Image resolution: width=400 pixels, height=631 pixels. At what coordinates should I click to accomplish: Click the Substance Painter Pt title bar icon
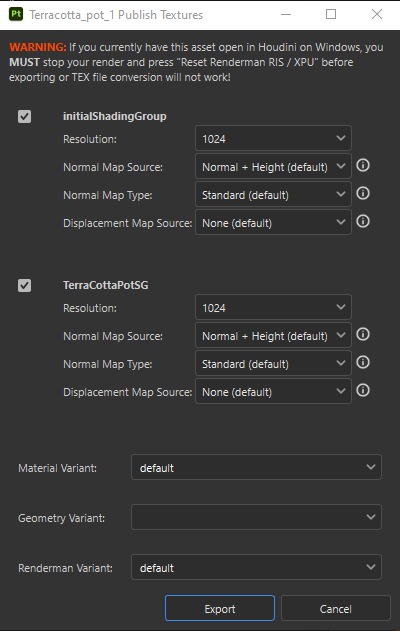click(x=16, y=14)
